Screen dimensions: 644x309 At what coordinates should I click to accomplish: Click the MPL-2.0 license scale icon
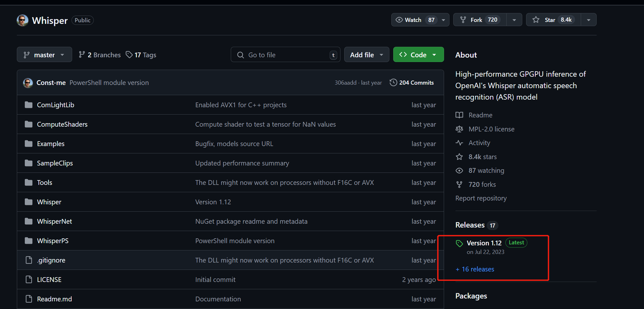click(x=459, y=129)
